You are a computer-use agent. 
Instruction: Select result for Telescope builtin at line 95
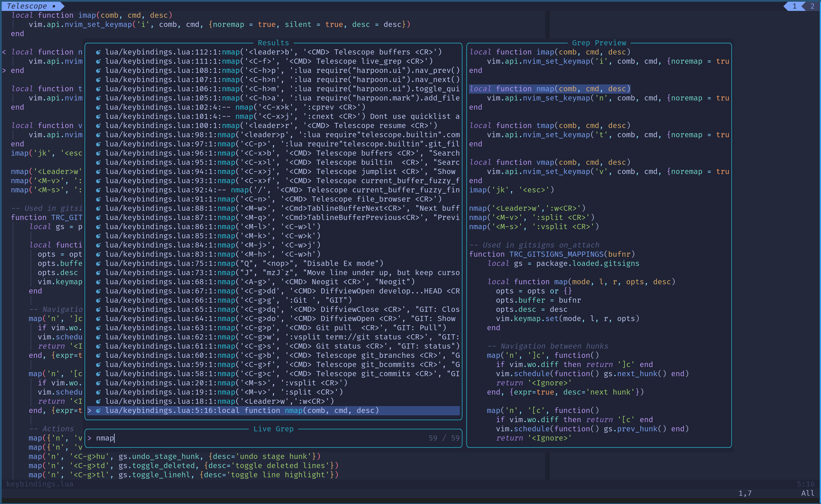point(274,163)
